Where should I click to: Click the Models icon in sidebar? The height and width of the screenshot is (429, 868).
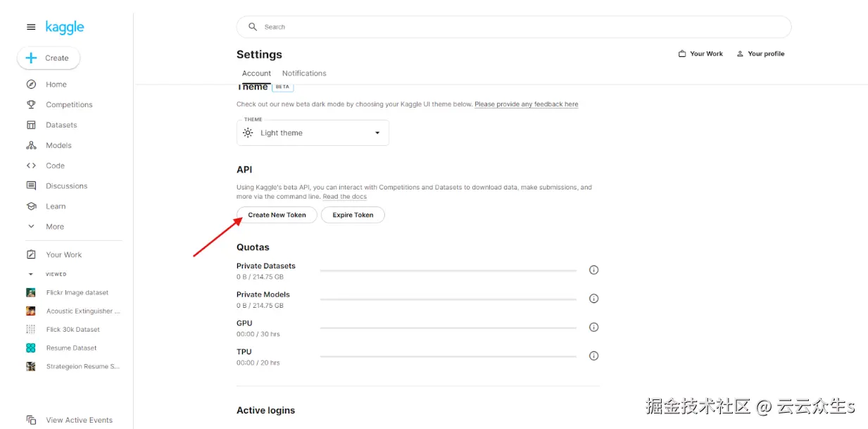(31, 146)
